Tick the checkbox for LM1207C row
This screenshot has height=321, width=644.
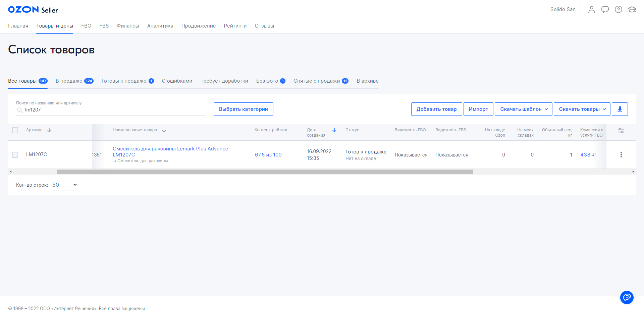click(15, 155)
